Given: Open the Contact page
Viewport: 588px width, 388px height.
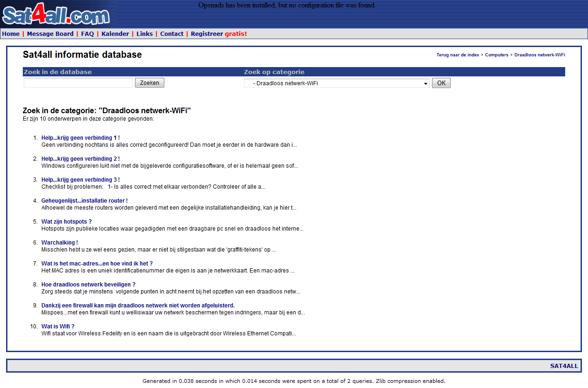Looking at the screenshot, I should [x=172, y=34].
